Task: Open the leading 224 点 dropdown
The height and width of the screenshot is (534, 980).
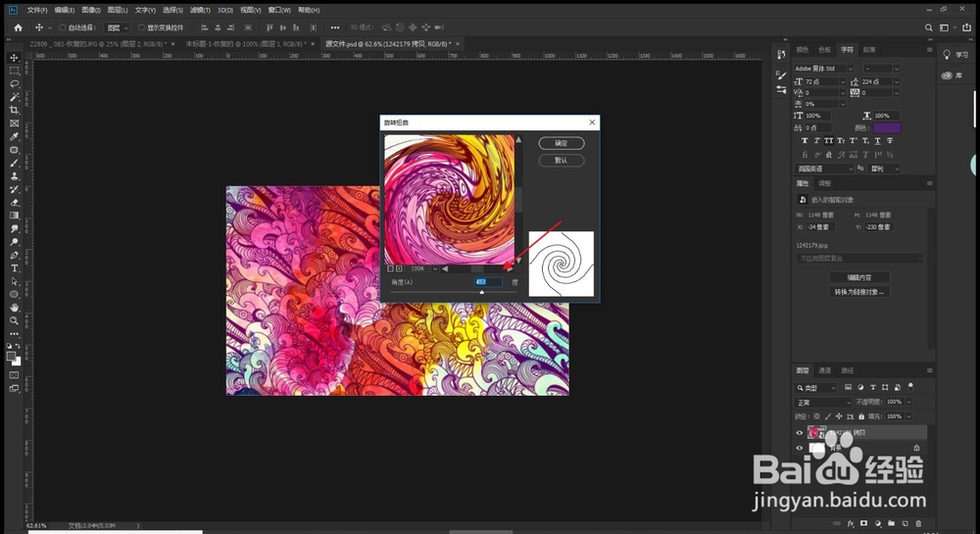Action: tap(897, 82)
